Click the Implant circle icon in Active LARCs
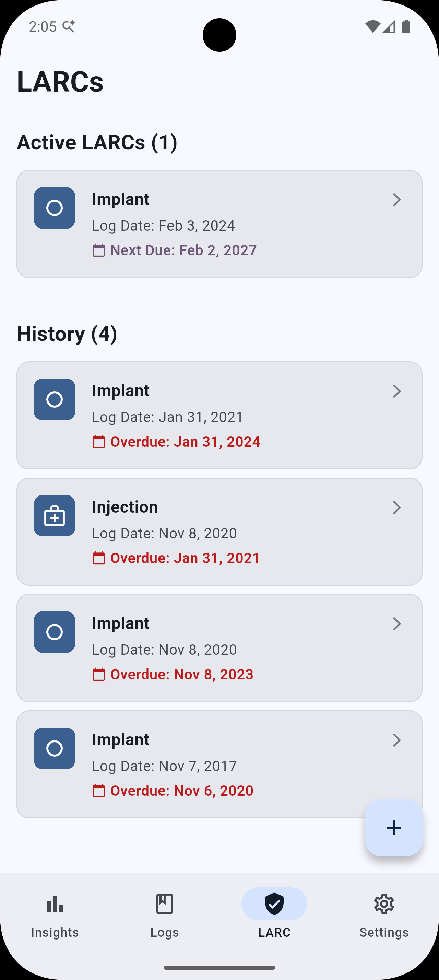The width and height of the screenshot is (439, 980). click(54, 208)
